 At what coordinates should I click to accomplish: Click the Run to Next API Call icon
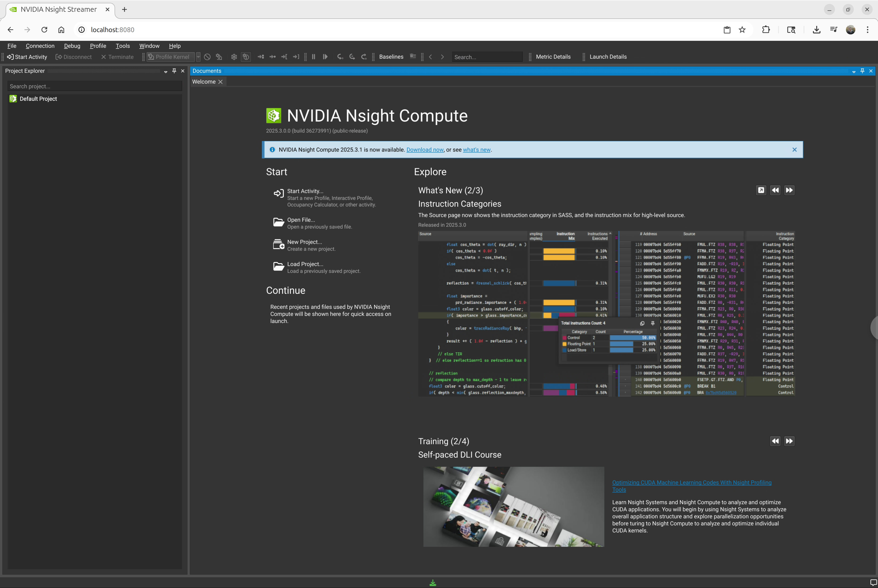coord(272,57)
